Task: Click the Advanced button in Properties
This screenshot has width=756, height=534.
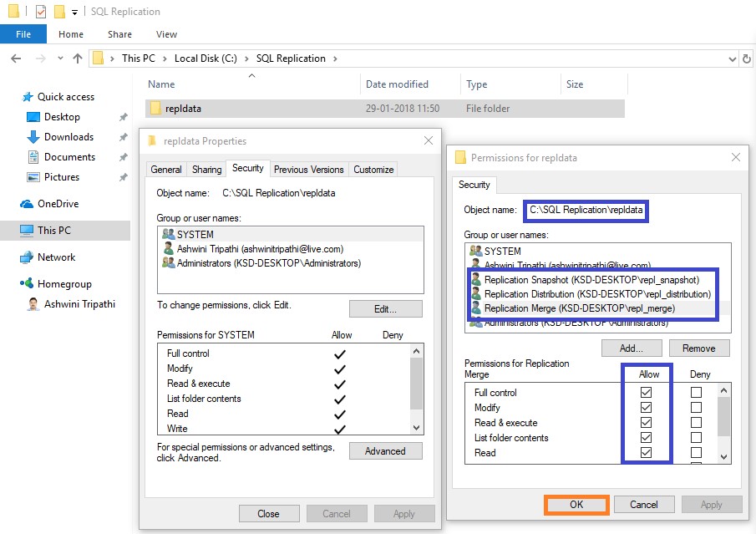Action: coord(384,451)
